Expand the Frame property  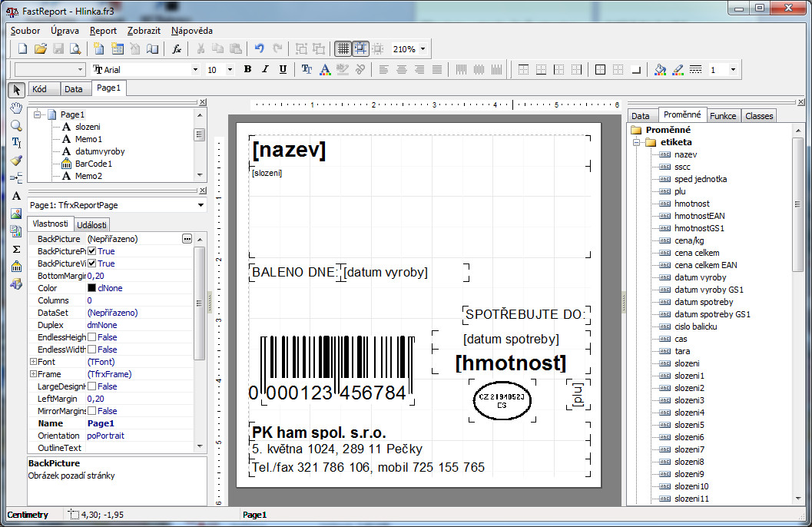[33, 374]
